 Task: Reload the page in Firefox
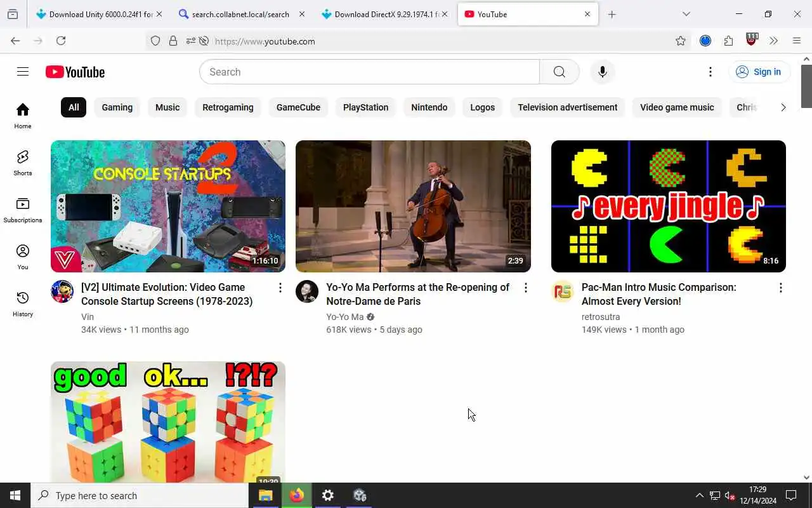(x=61, y=41)
